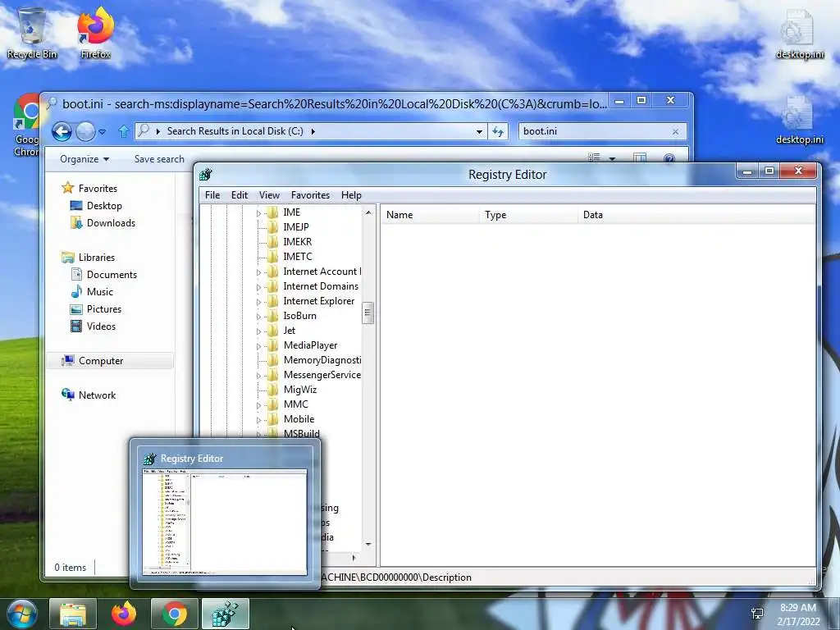Click the Explorer Back navigation button
Viewport: 840px width, 630px height.
point(62,131)
